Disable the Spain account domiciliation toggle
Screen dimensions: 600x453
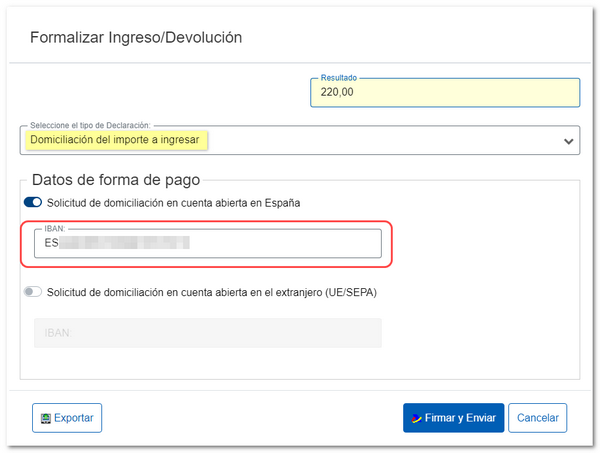click(x=32, y=203)
